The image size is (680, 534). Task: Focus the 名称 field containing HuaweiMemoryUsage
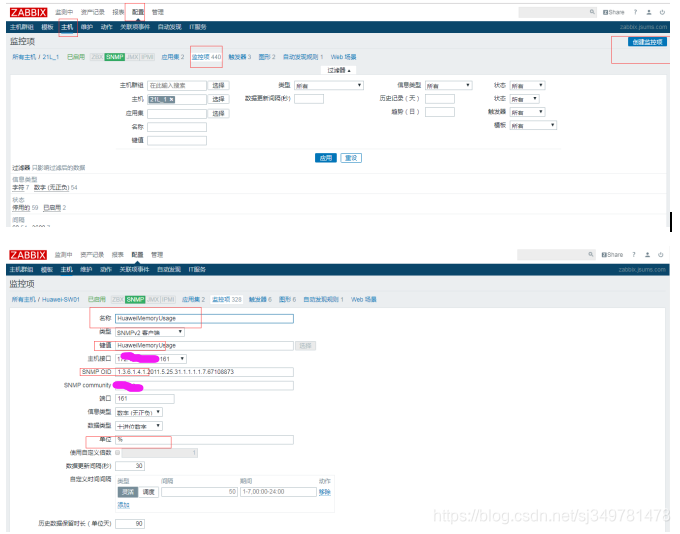tap(204, 318)
